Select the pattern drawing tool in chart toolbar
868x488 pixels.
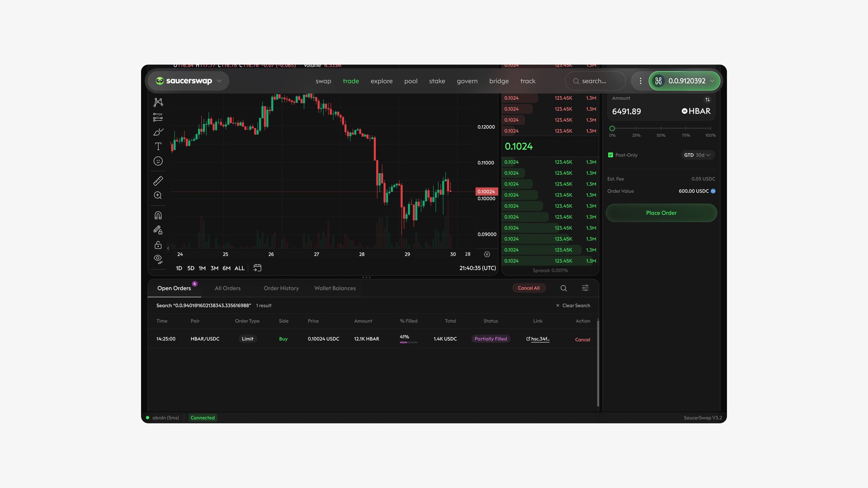158,102
